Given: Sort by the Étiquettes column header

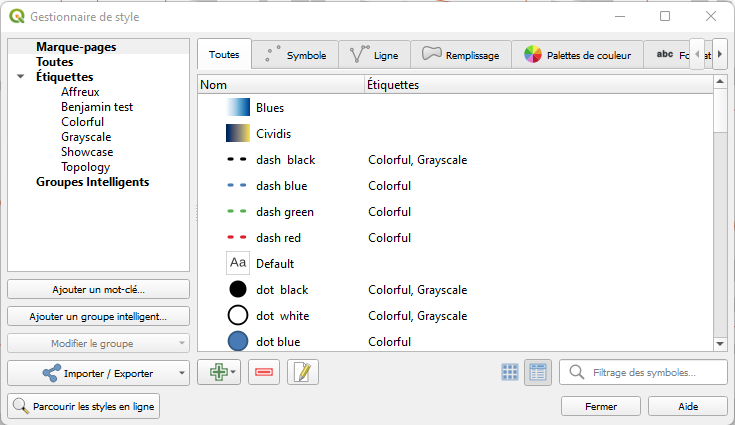Looking at the screenshot, I should [539, 85].
